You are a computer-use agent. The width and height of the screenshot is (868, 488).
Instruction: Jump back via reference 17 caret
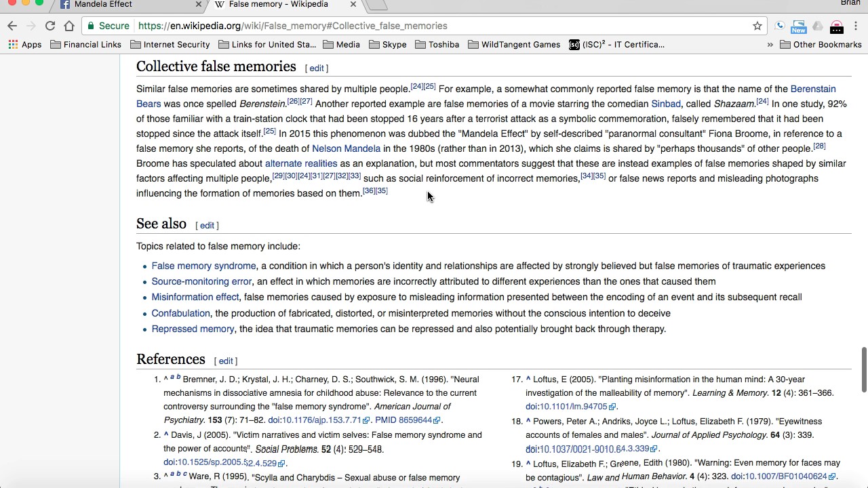coord(528,380)
